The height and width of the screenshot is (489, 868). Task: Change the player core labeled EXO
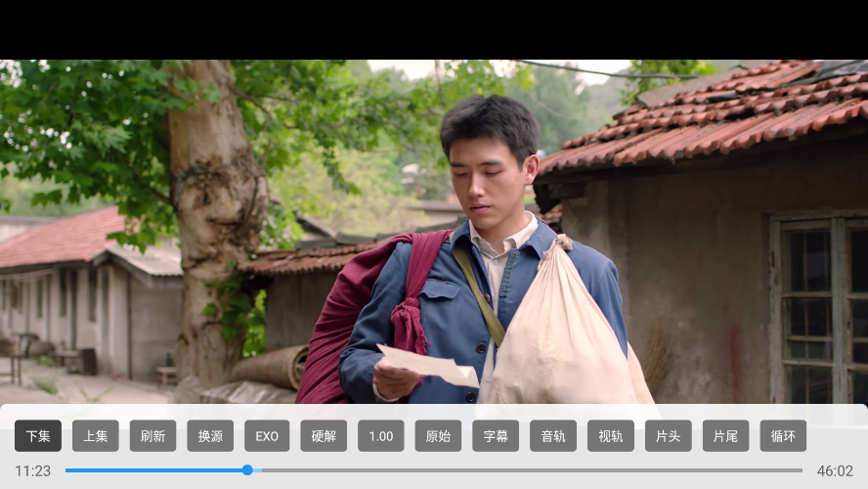267,436
